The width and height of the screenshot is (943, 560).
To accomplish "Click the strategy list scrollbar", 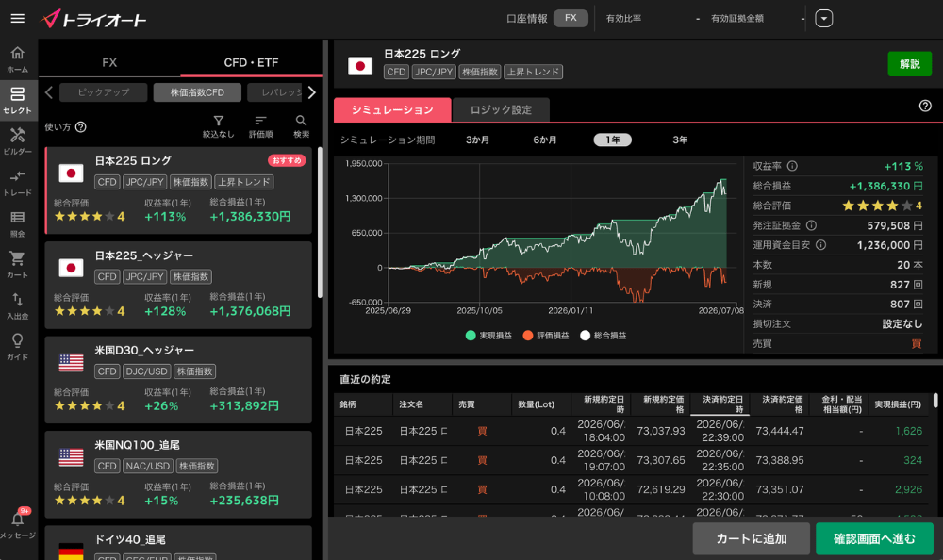I will [320, 222].
